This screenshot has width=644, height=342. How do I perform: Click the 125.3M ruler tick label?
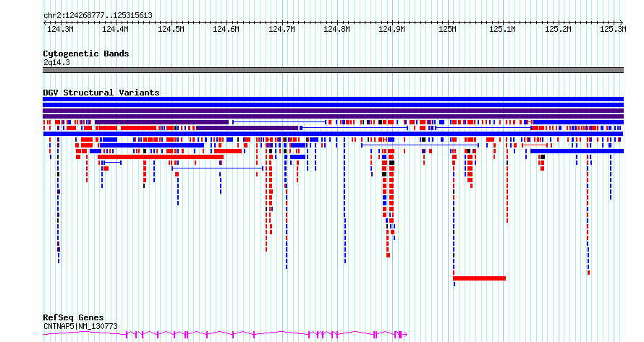click(x=613, y=29)
